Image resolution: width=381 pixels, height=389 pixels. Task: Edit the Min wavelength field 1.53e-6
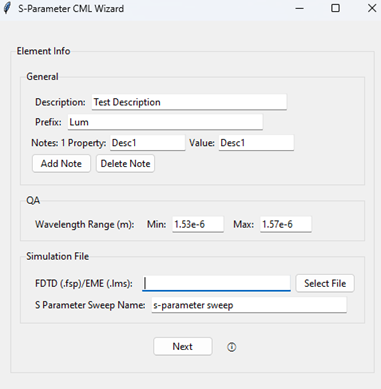[198, 224]
